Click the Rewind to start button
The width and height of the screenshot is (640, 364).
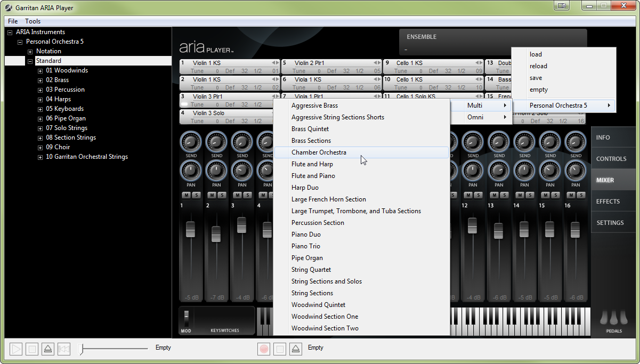(64, 349)
